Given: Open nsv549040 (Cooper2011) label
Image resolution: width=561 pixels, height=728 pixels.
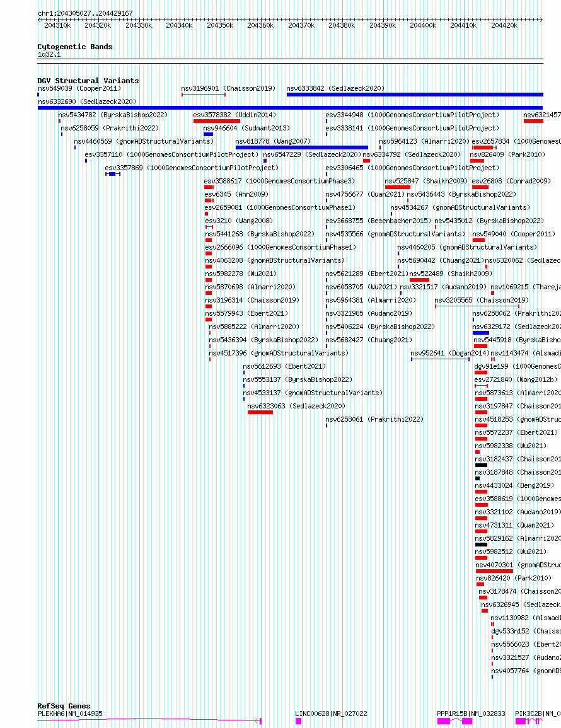Looking at the screenshot, I should pos(514,234).
